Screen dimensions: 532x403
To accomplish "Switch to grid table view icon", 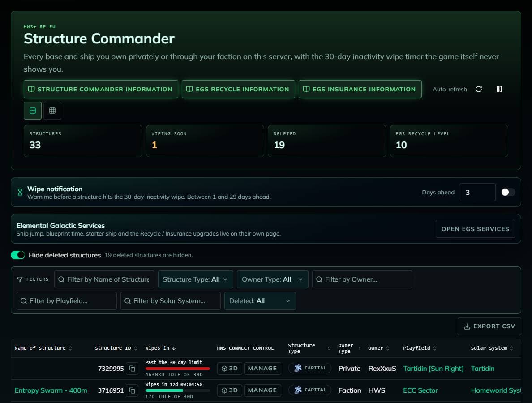I will pos(52,111).
